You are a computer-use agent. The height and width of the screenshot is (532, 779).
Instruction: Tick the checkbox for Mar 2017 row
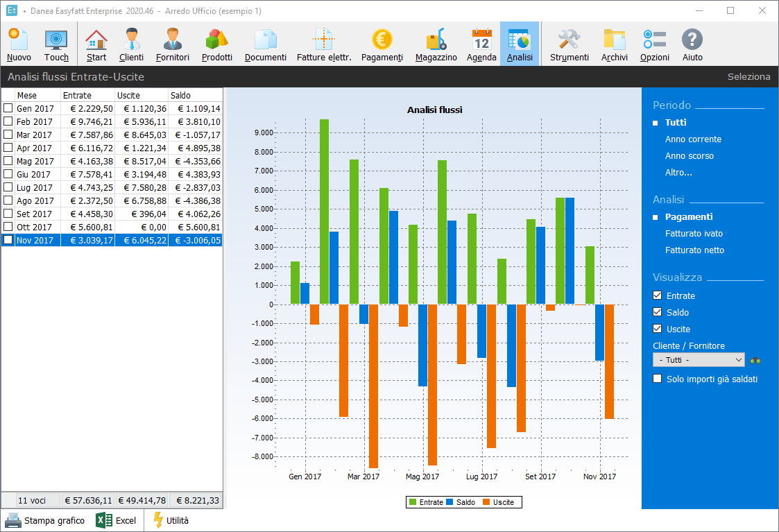tap(8, 135)
